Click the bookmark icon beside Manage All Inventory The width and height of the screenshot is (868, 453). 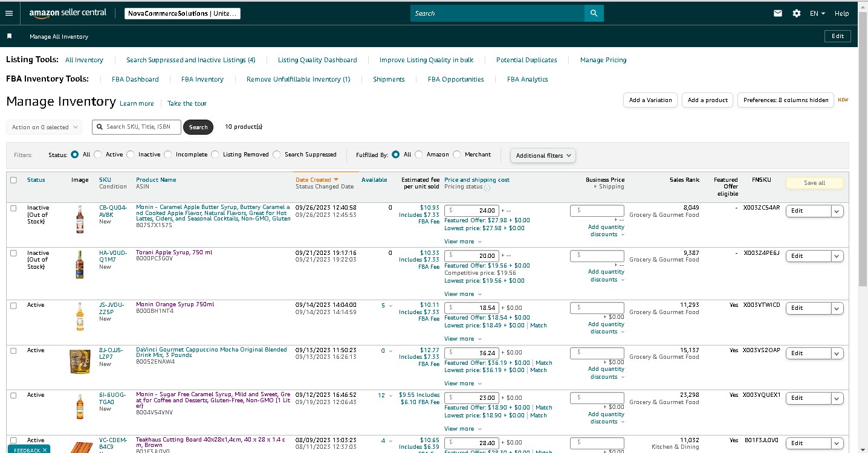point(9,36)
